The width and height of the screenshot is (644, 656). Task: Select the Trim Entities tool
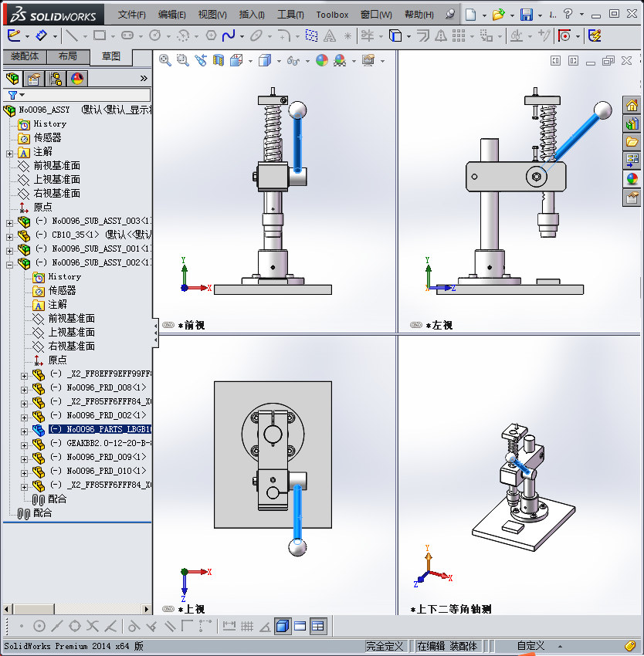368,36
